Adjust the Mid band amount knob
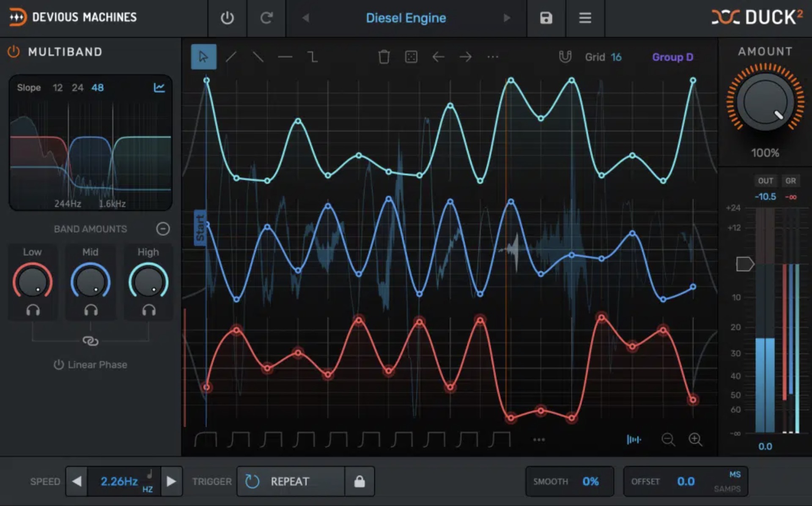The height and width of the screenshot is (506, 812). (90, 282)
